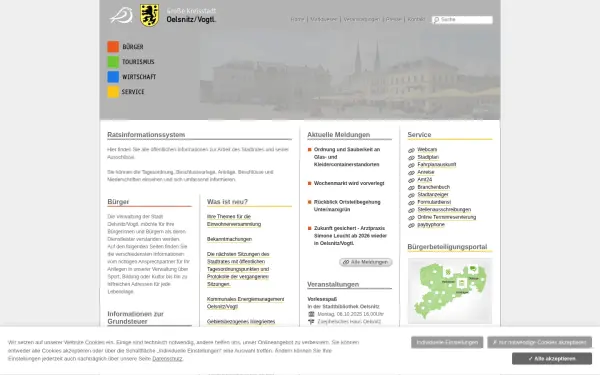Click the white bird logo in the header
Viewport: 600px width, 375px height.
pos(121,15)
